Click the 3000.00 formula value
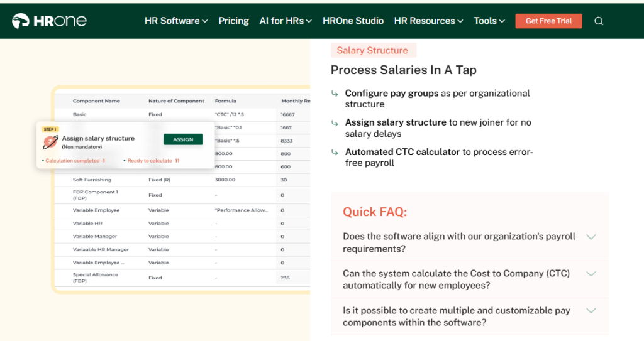 coord(225,180)
